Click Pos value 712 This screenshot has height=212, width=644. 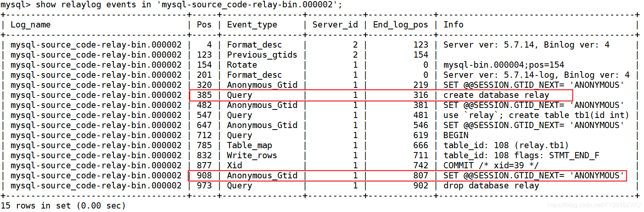pos(204,135)
